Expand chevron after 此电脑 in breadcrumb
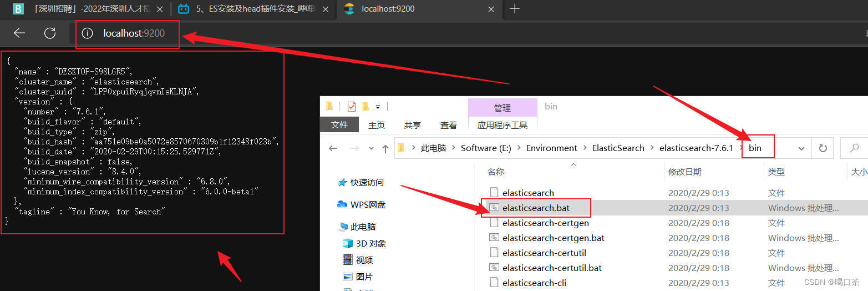This screenshot has width=868, height=291. click(x=453, y=148)
